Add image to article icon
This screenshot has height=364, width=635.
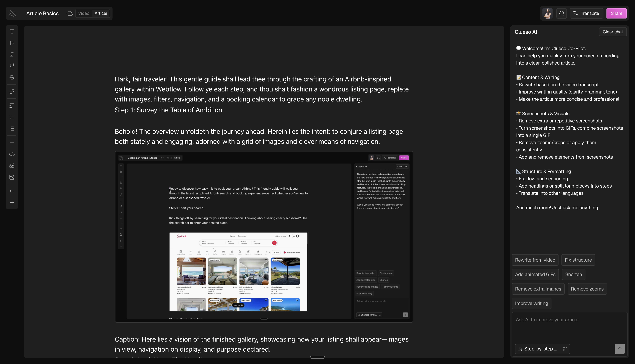12,177
